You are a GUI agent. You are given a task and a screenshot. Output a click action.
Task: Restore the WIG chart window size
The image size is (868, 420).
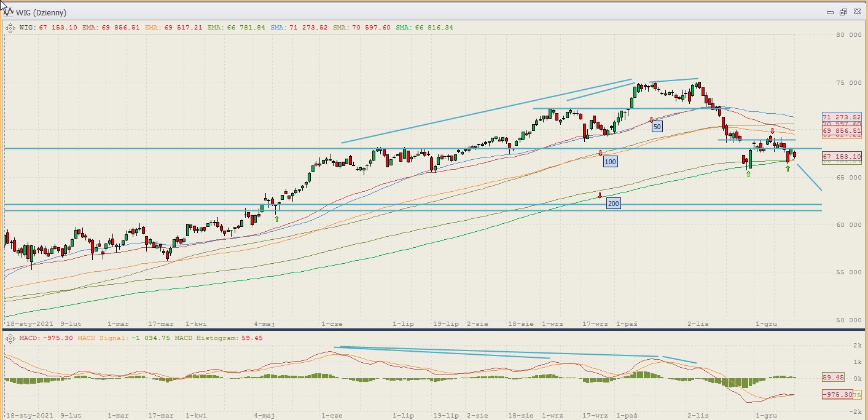(x=843, y=12)
